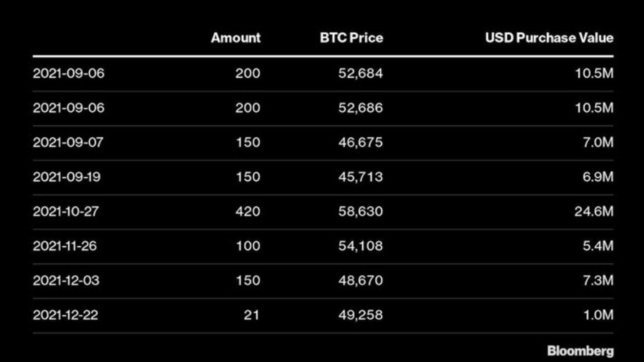Click the BTC Price column header
The width and height of the screenshot is (644, 362).
[x=352, y=38]
